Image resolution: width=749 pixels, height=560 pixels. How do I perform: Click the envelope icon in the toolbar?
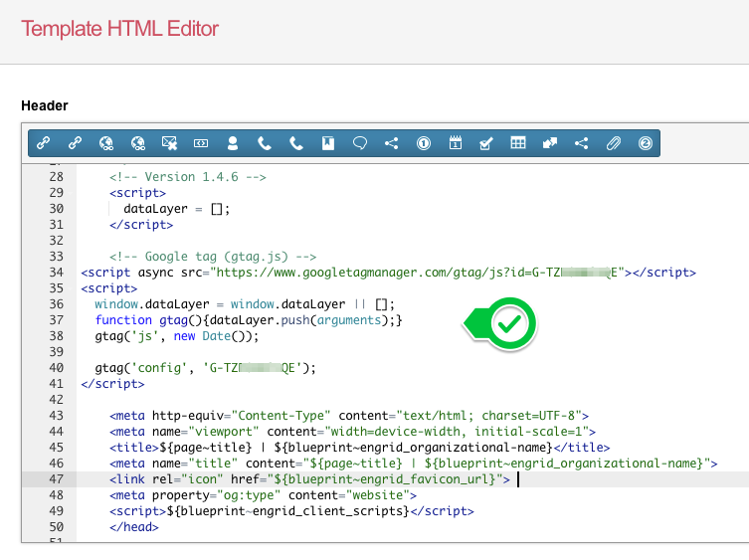169,143
